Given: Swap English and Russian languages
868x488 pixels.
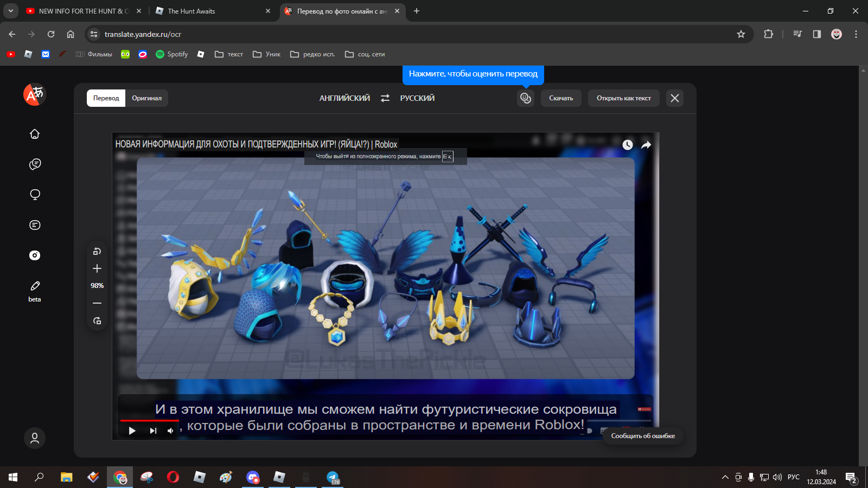Looking at the screenshot, I should (385, 98).
